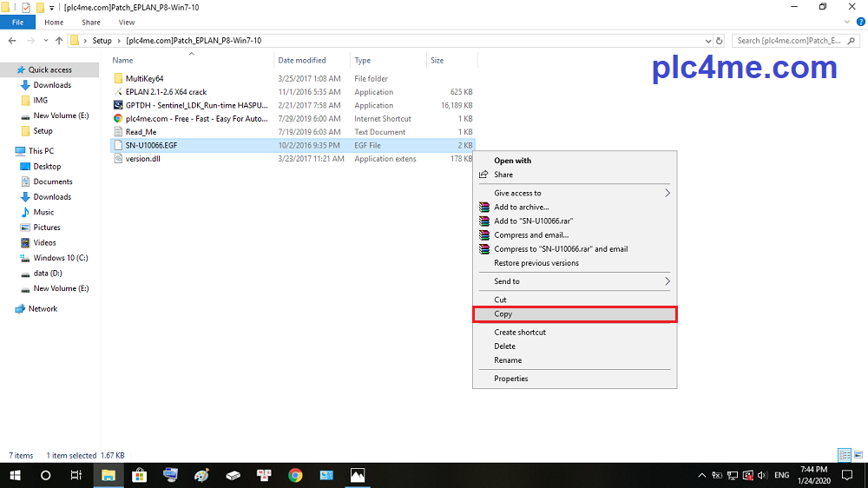
Task: Select Copy in the context menu
Action: point(503,314)
